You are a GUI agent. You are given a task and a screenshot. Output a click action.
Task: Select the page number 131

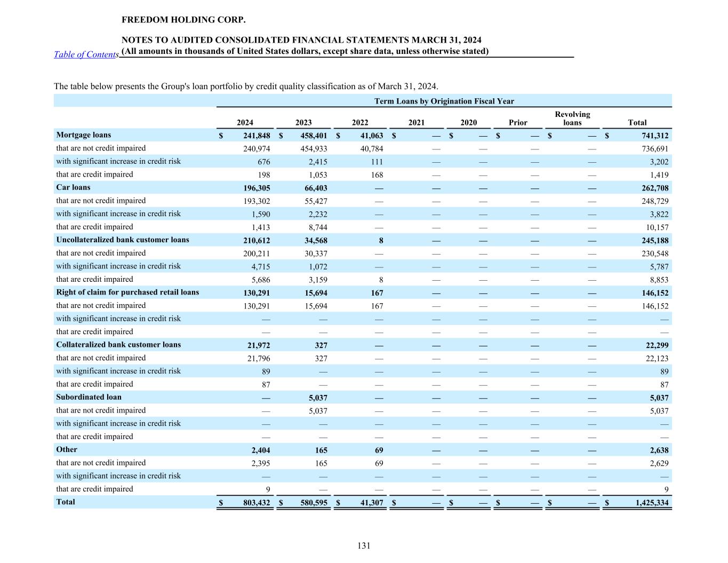[x=364, y=545]
